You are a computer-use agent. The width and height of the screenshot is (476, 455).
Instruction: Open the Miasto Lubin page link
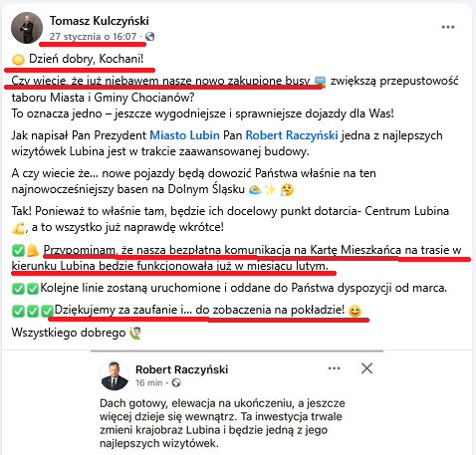tap(184, 135)
